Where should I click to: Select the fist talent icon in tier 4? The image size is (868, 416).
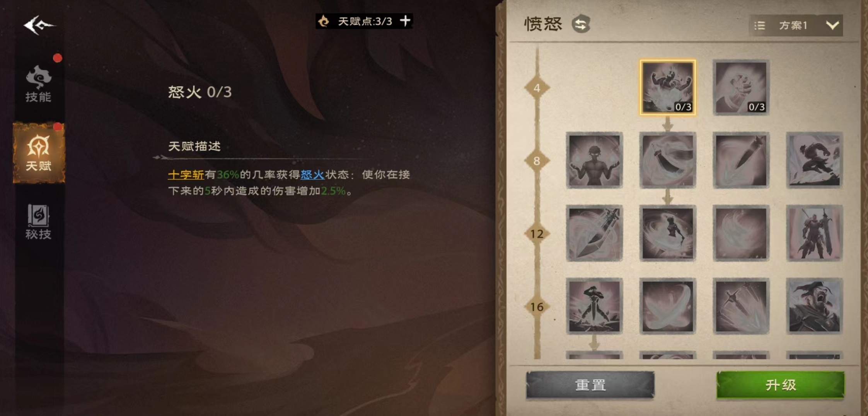[x=741, y=88]
